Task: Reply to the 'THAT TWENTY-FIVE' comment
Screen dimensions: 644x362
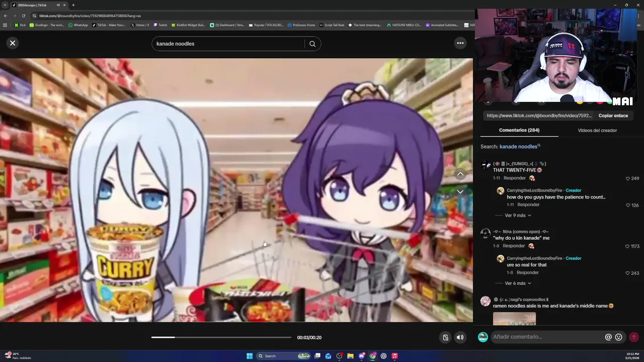Action: click(515, 178)
